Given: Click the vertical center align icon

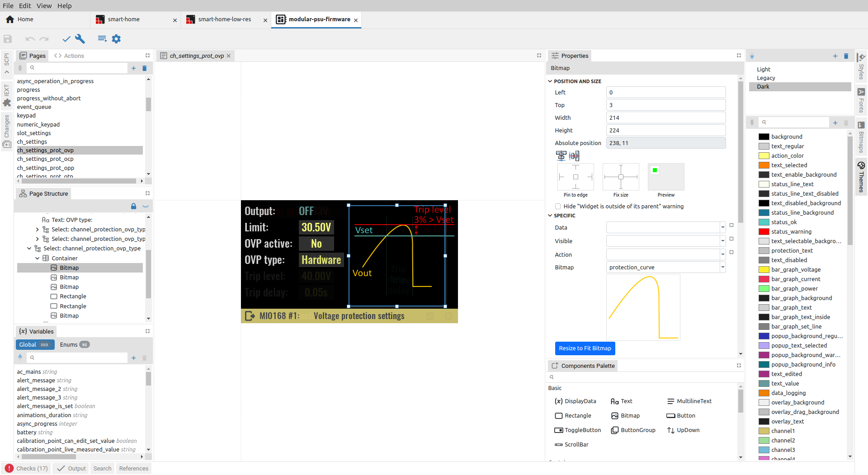Looking at the screenshot, I should point(574,156).
